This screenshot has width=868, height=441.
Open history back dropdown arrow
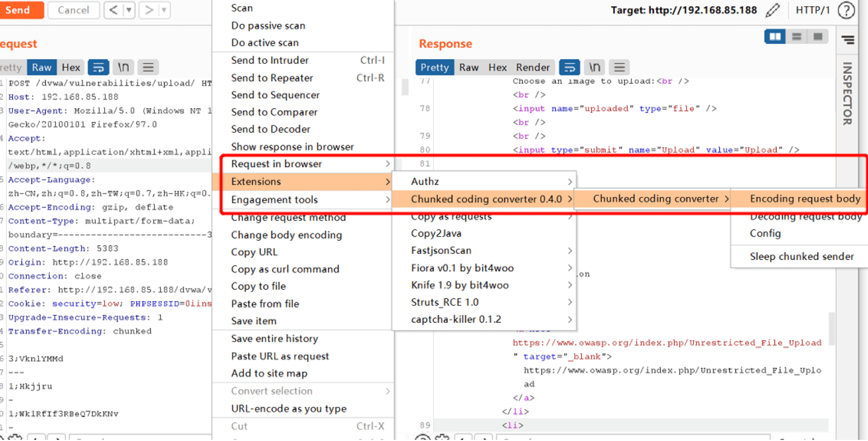coord(129,10)
